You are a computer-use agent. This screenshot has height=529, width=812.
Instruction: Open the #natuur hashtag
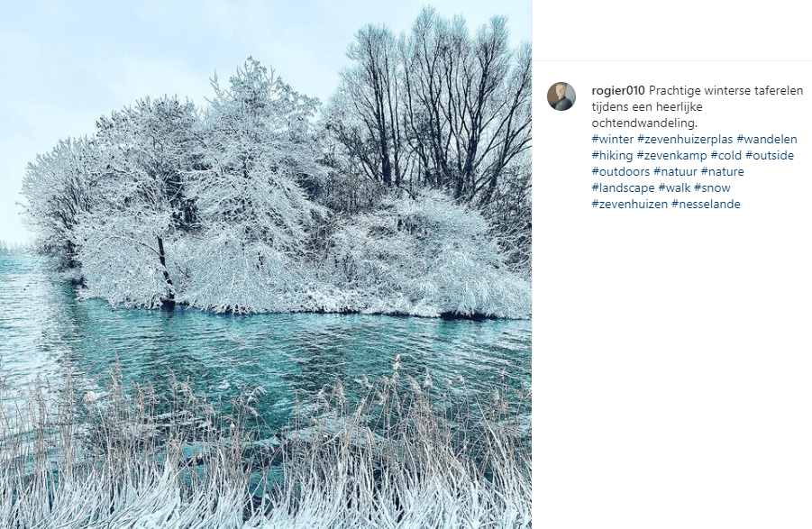[x=675, y=171]
